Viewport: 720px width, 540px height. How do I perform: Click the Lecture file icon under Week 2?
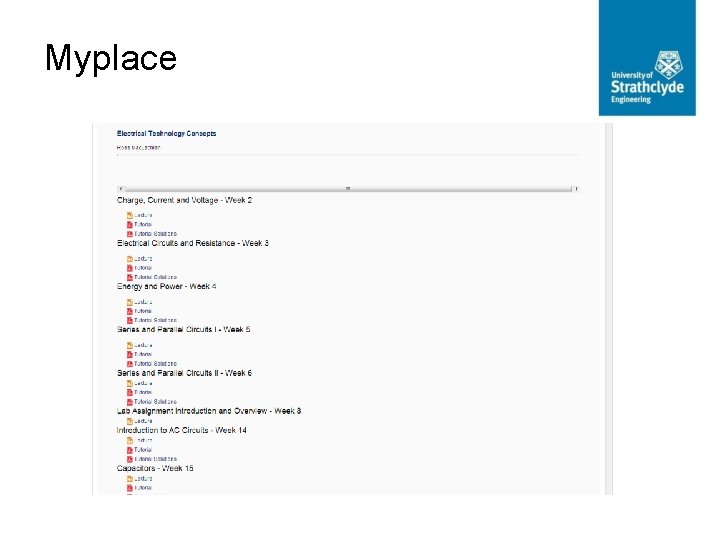tap(130, 215)
